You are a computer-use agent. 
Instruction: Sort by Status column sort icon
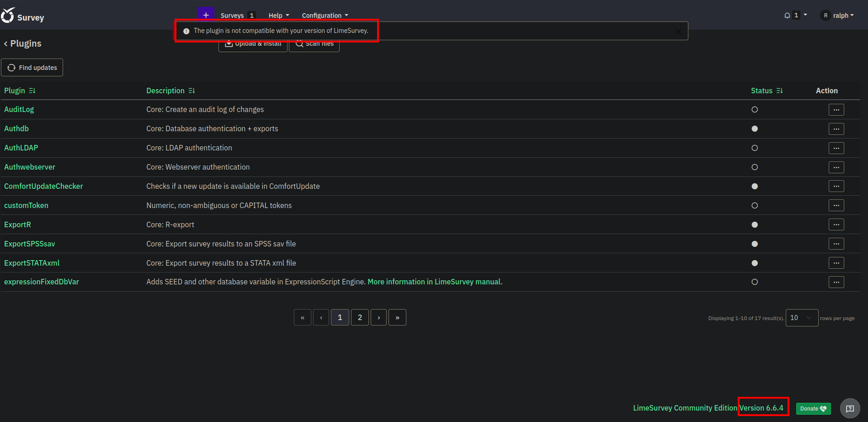point(779,91)
